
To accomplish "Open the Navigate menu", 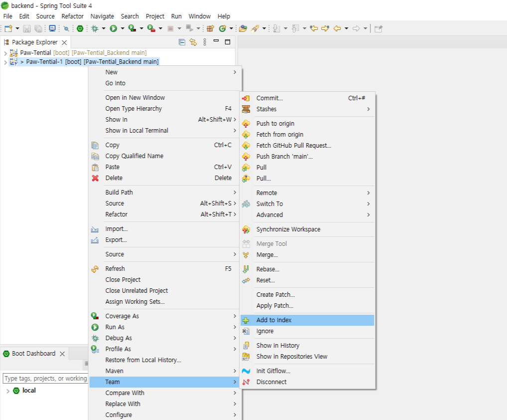I will (x=102, y=16).
